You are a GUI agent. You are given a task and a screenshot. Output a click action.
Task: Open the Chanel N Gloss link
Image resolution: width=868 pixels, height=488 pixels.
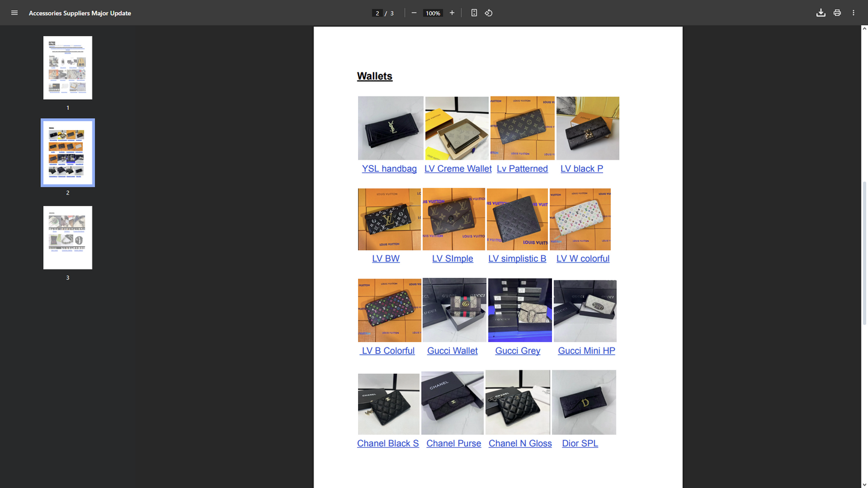(x=520, y=443)
